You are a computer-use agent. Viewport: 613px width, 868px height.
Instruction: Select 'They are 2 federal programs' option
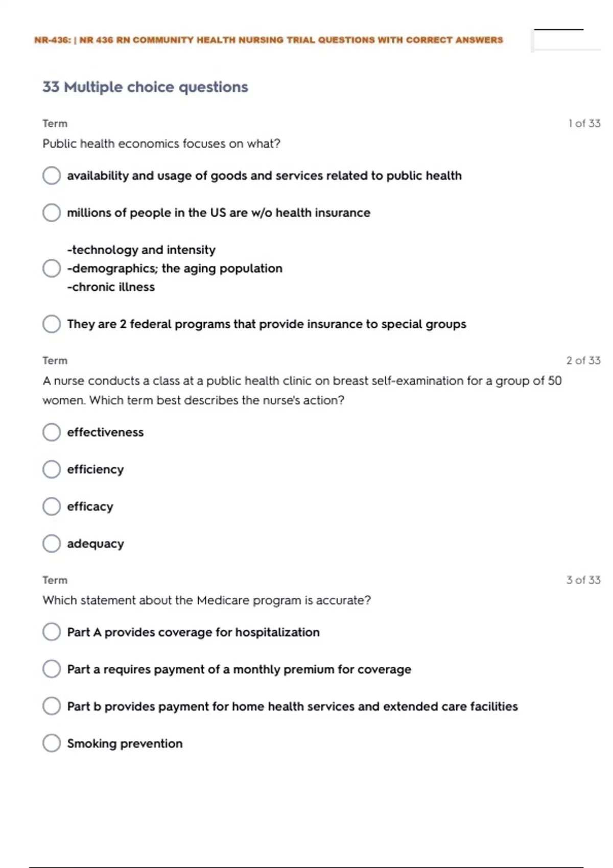52,324
